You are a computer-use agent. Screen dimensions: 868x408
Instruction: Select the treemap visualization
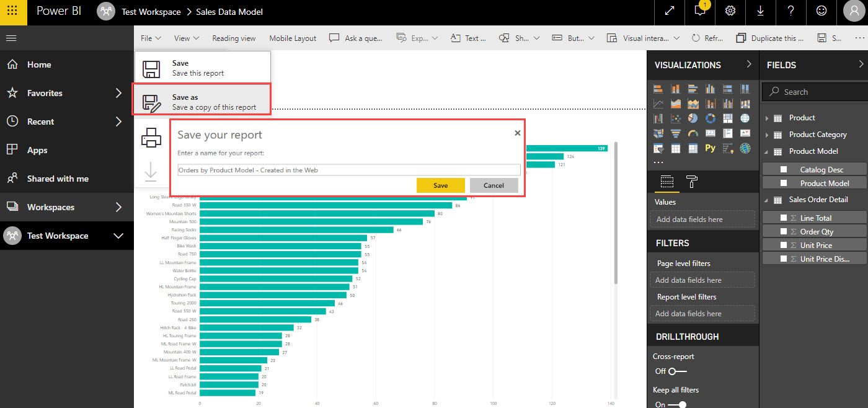point(728,118)
